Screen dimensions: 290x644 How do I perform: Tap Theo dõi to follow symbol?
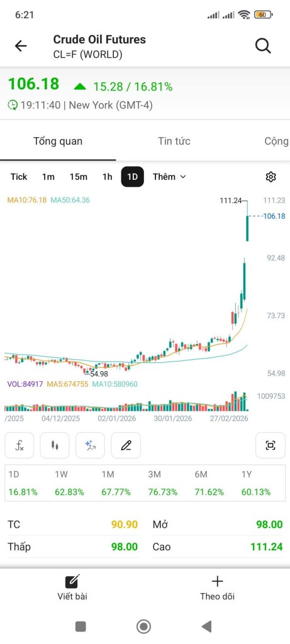click(217, 587)
